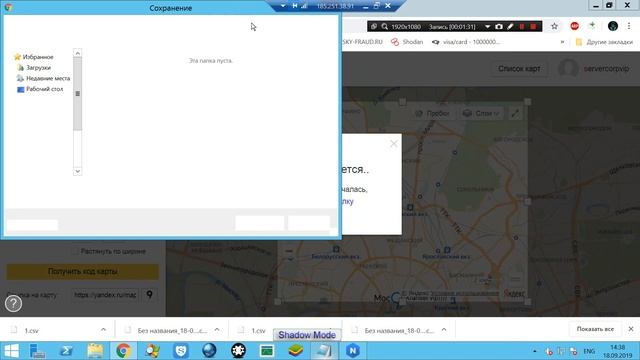Click the servercorpvip user avatar
The width and height of the screenshot is (640, 360).
tap(568, 68)
